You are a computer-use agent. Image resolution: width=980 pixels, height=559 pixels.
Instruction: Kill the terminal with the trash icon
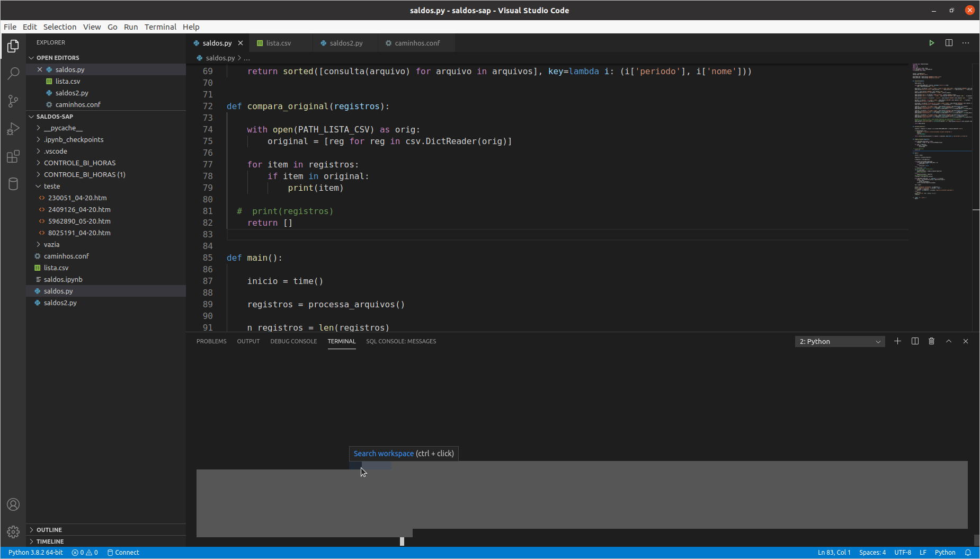(931, 341)
